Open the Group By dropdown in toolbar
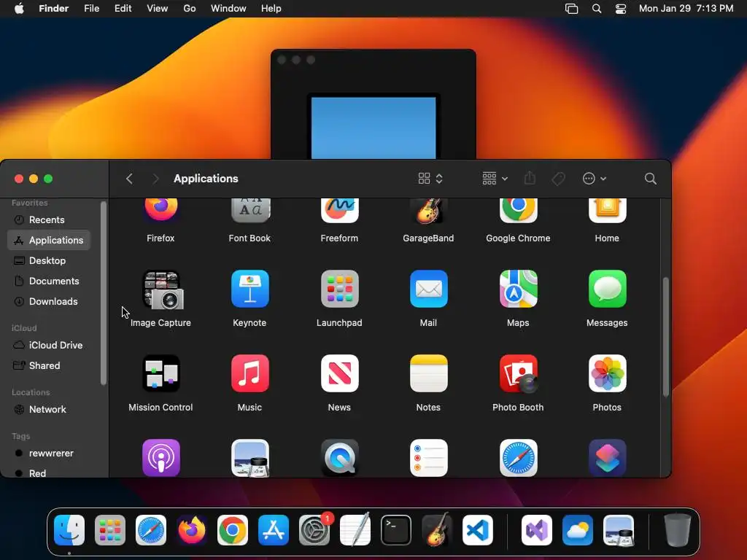747x560 pixels. click(x=495, y=179)
